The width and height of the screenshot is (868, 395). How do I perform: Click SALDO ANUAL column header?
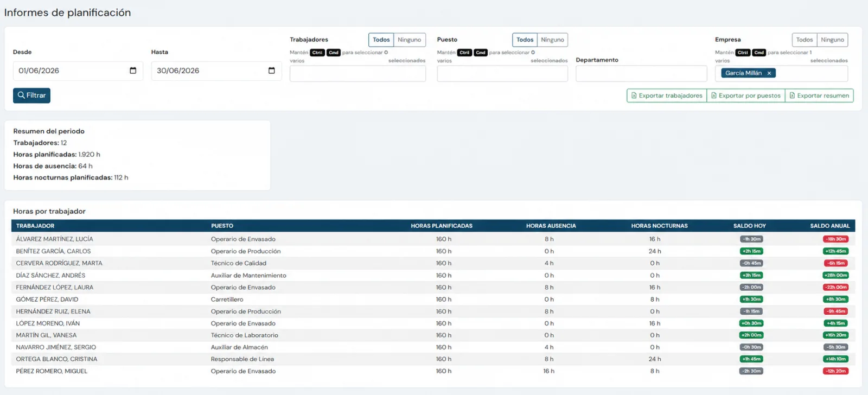pyautogui.click(x=830, y=226)
